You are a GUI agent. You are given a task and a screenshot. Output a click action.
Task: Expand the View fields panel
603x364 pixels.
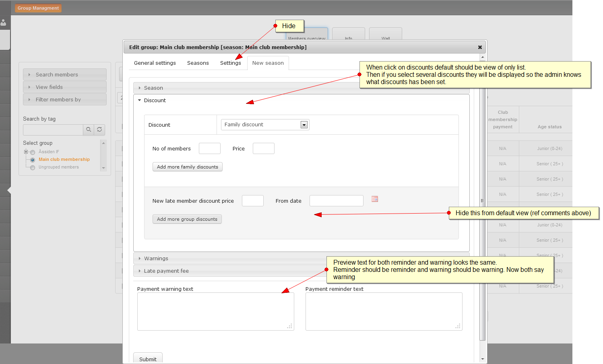(65, 87)
